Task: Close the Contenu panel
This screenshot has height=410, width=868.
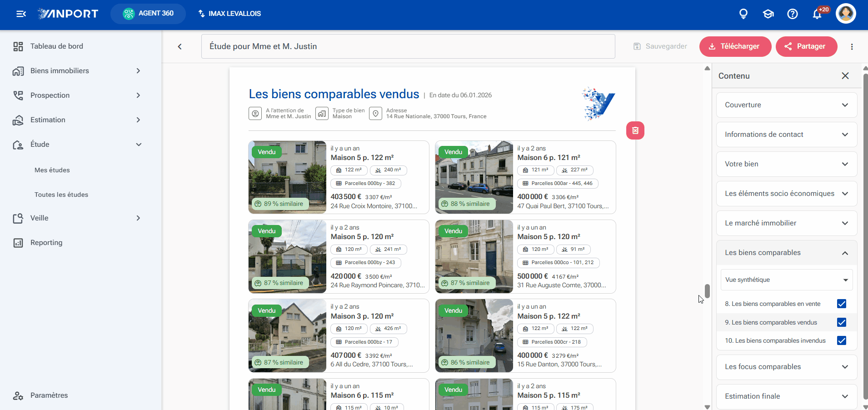Action: [845, 76]
